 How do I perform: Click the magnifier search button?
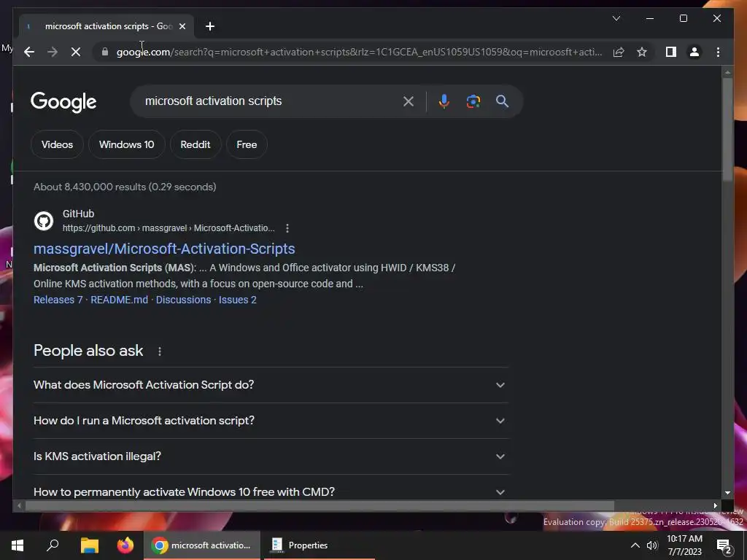(502, 101)
